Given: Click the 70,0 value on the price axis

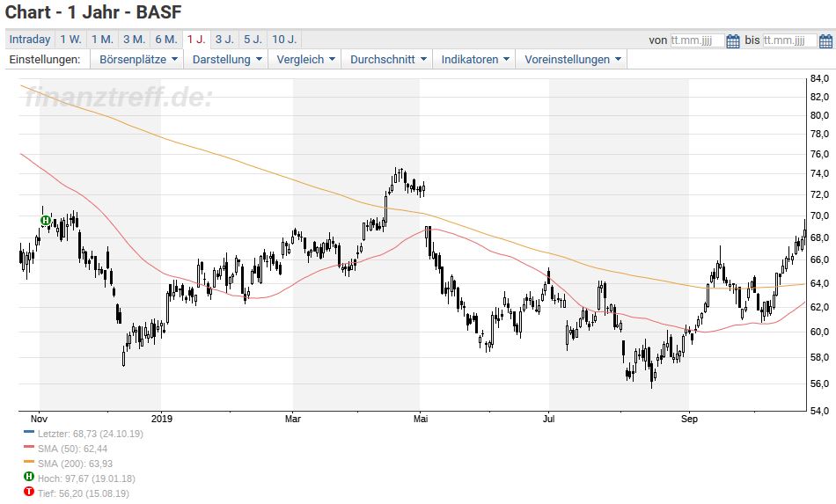Looking at the screenshot, I should point(819,215).
